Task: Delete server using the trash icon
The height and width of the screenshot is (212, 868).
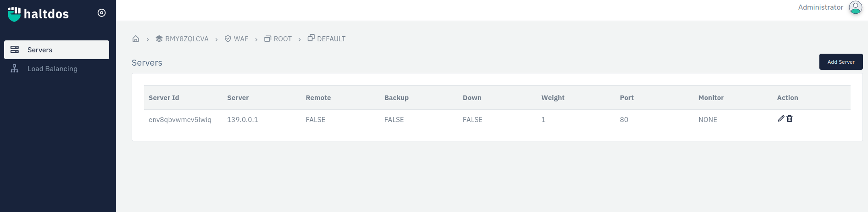Action: pos(790,118)
